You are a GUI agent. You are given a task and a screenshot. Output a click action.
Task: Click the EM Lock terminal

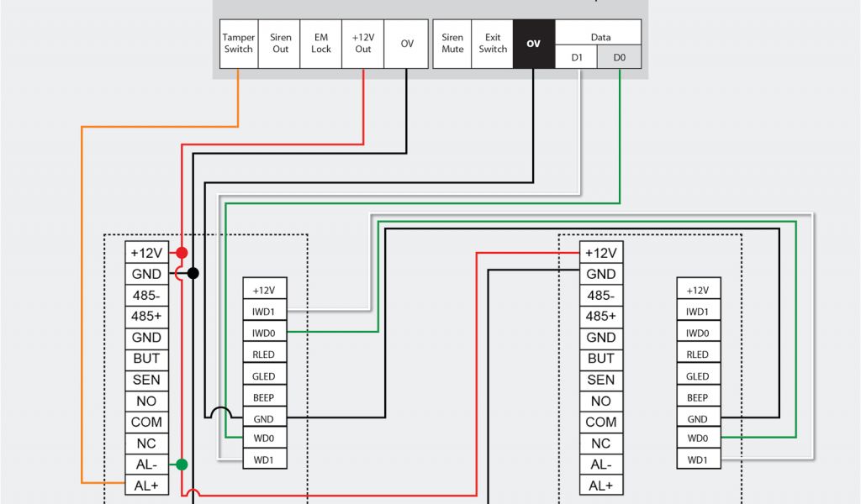click(321, 44)
